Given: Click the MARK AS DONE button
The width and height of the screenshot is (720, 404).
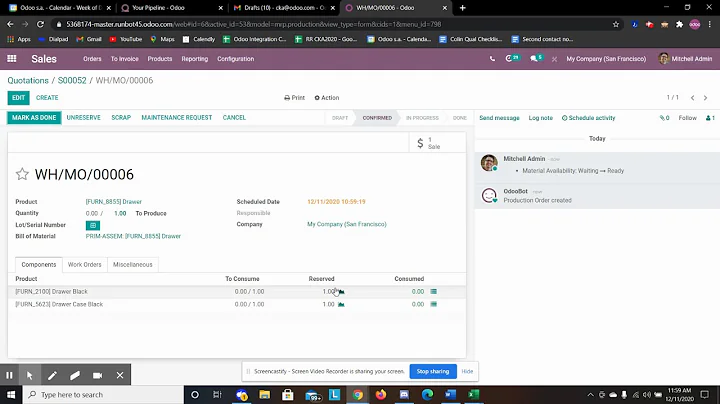Looking at the screenshot, I should (34, 118).
